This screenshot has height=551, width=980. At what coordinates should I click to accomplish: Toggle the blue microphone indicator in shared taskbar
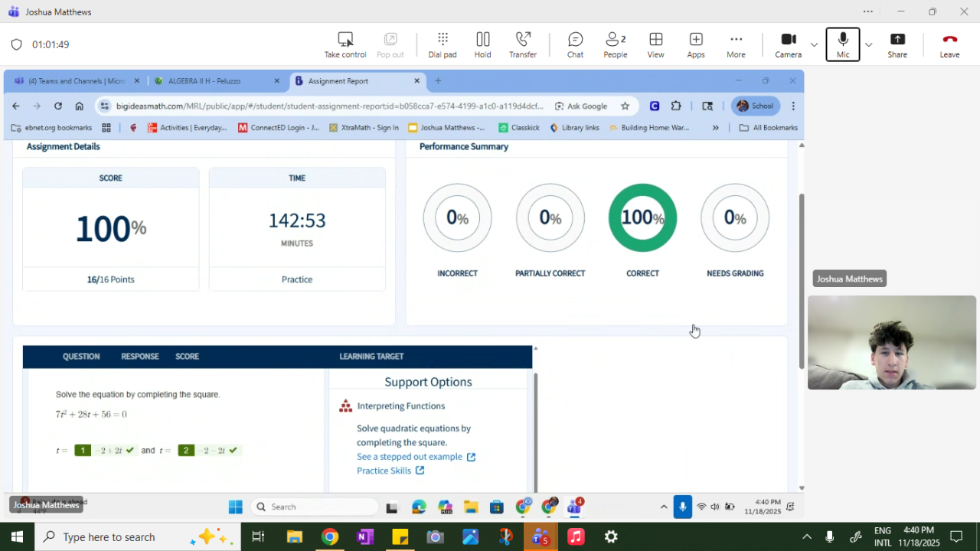tap(682, 507)
